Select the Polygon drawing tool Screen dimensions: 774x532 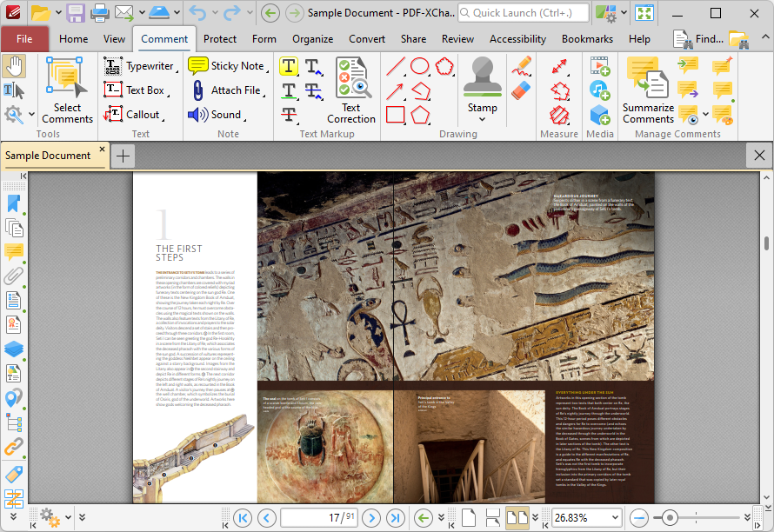coord(420,115)
